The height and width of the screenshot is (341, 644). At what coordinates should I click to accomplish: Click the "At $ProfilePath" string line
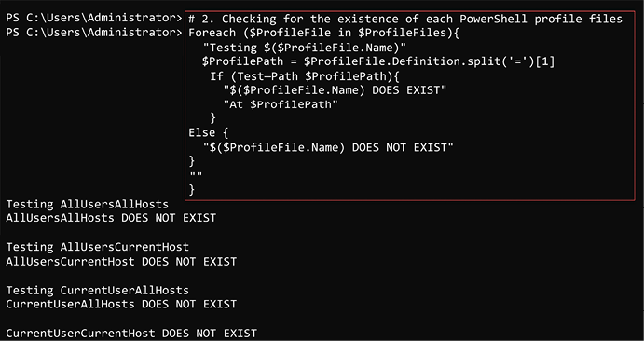point(281,104)
